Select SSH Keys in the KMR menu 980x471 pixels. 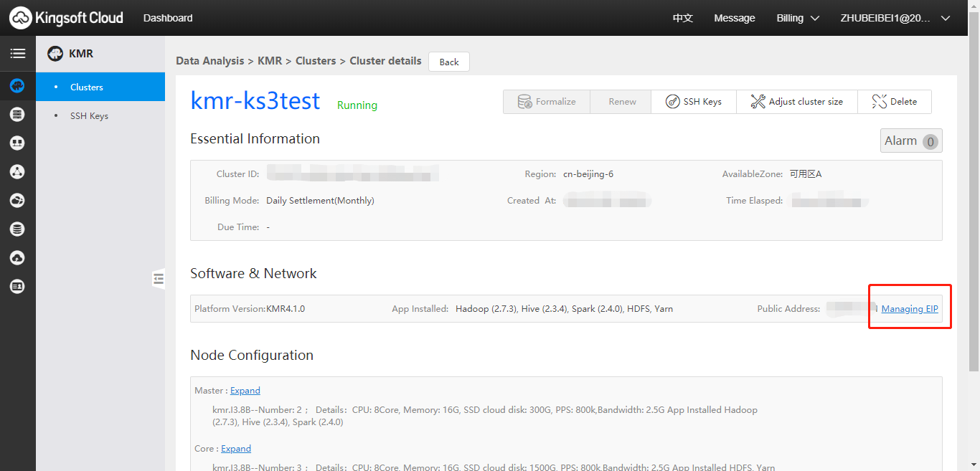click(x=100, y=115)
